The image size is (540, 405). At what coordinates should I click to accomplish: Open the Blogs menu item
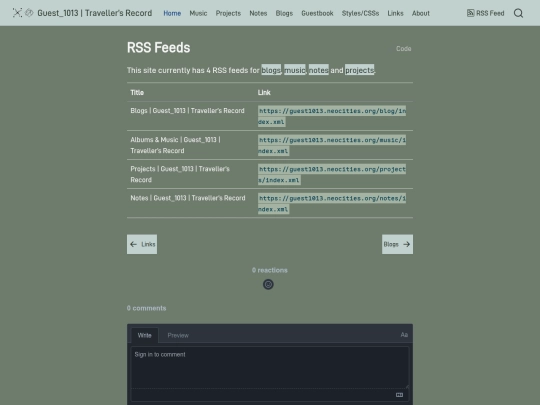point(284,13)
